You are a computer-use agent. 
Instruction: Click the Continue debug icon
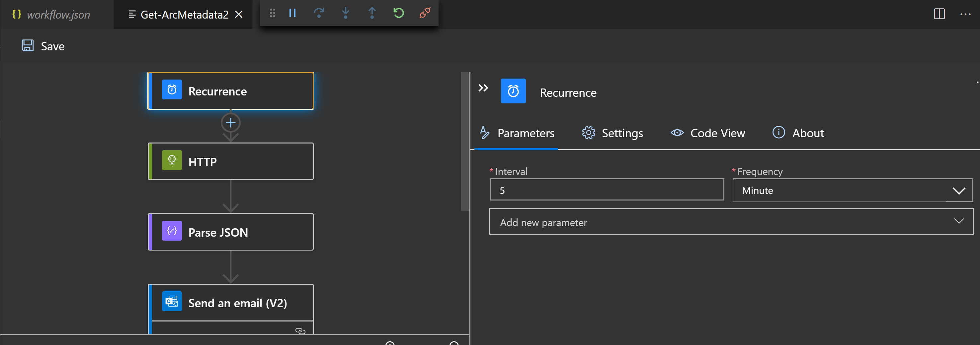pyautogui.click(x=319, y=13)
